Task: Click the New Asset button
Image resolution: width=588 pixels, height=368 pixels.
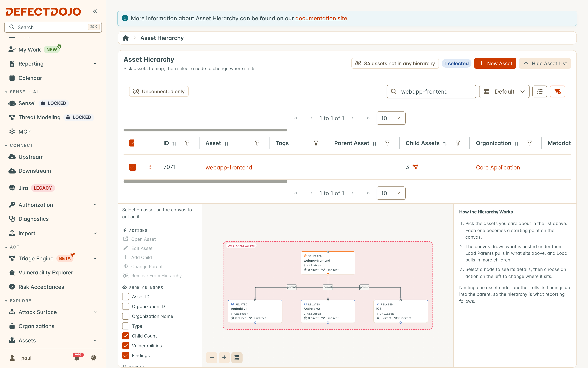Action: [x=495, y=63]
